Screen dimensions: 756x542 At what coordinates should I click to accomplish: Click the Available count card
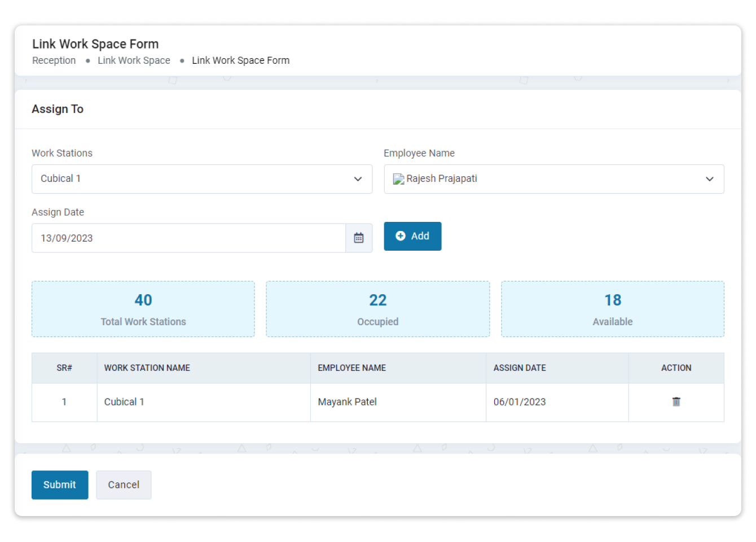(612, 309)
